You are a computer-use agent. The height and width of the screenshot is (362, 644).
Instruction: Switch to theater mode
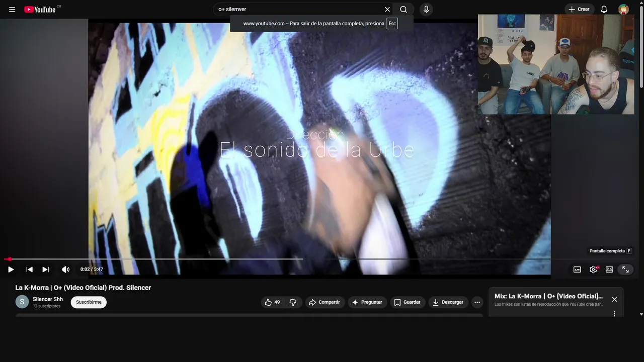coord(609,269)
